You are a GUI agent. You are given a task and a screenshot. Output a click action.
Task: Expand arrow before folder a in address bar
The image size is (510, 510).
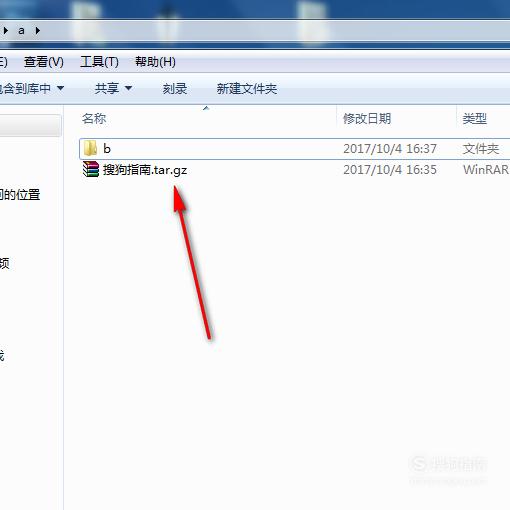[x=6, y=31]
